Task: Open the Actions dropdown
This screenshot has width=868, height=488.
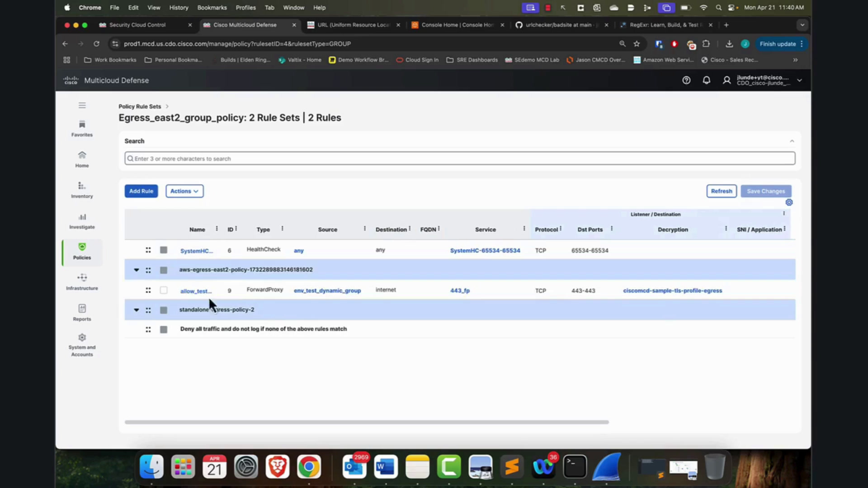Action: (x=184, y=191)
